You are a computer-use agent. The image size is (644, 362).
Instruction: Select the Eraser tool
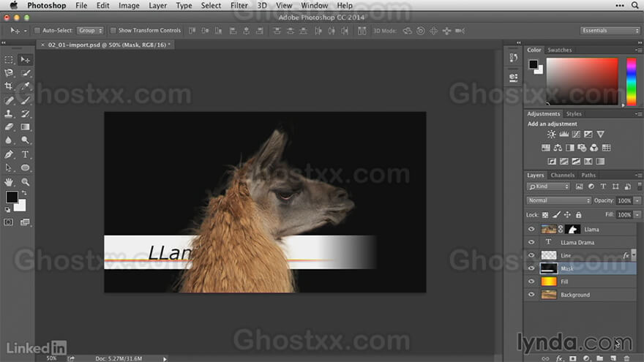[9, 127]
